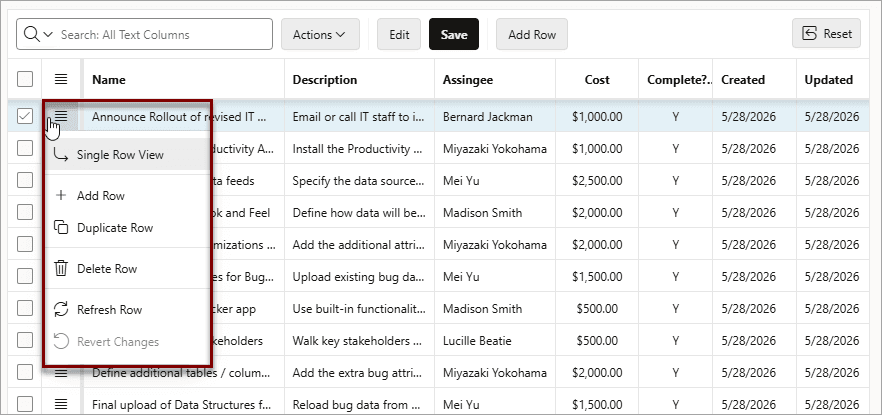The width and height of the screenshot is (882, 415).
Task: Click the Add Row toolbar button
Action: 532,34
